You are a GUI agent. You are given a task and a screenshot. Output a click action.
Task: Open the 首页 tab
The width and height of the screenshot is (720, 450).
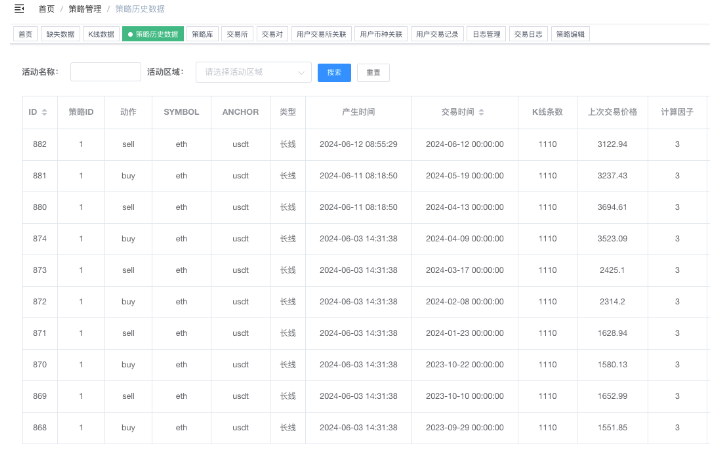pyautogui.click(x=26, y=34)
